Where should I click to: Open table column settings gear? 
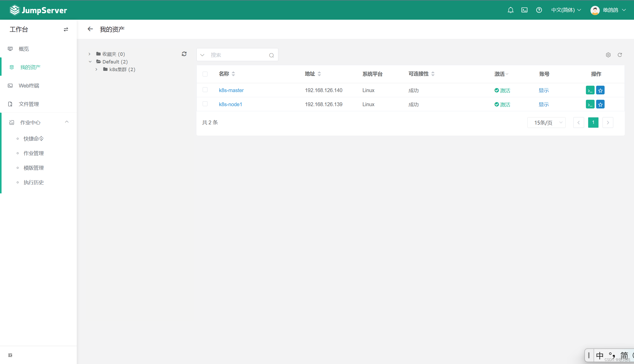tap(608, 55)
